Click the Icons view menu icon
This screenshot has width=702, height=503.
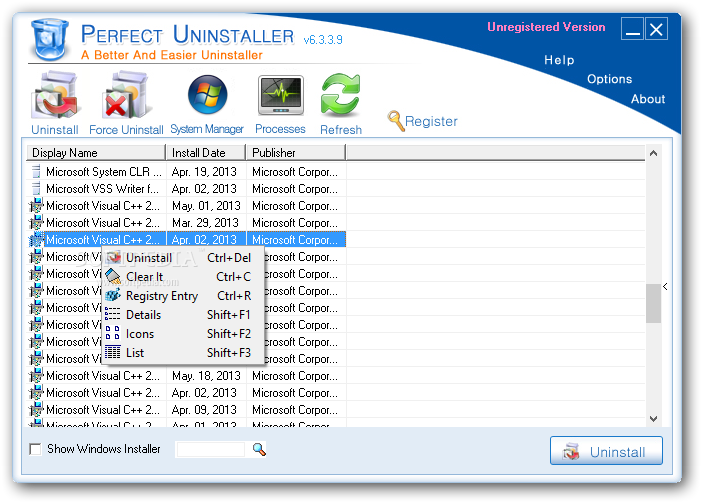tap(112, 333)
